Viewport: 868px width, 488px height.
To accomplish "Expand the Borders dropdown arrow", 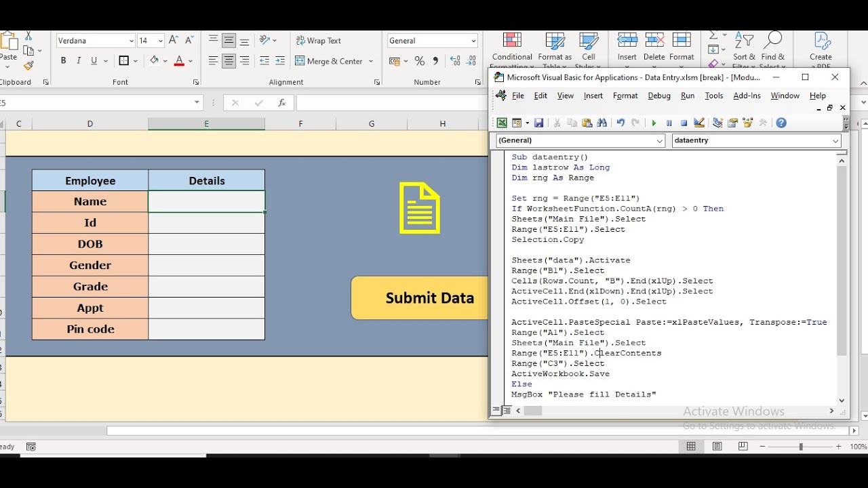I will pyautogui.click(x=136, y=61).
